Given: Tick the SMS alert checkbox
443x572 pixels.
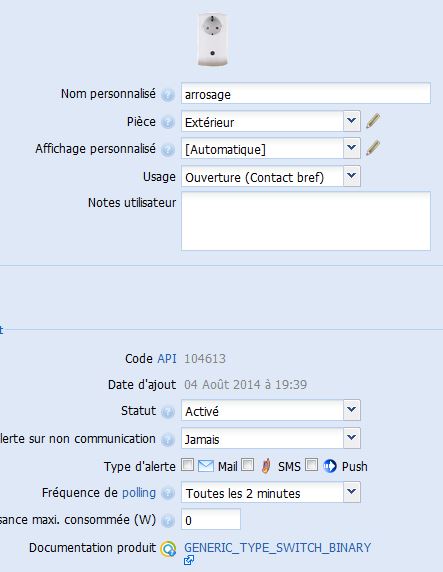Looking at the screenshot, I should coord(248,465).
